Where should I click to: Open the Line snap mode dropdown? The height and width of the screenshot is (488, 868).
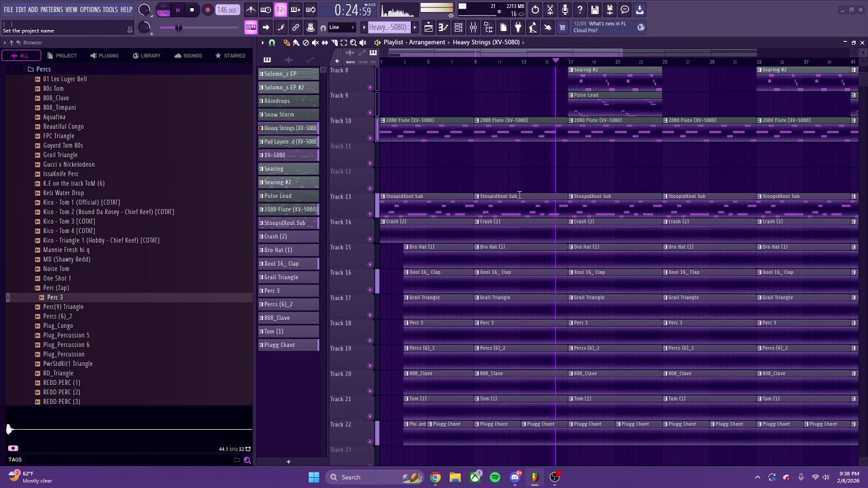343,28
